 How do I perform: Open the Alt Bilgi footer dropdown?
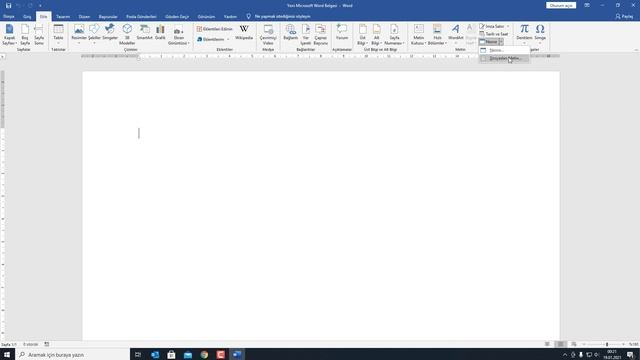pyautogui.click(x=376, y=35)
